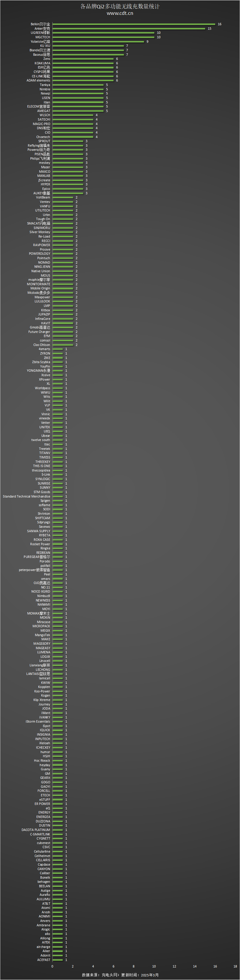Select the "Worldpass" label
The height and width of the screenshot is (980, 240).
tap(43, 388)
